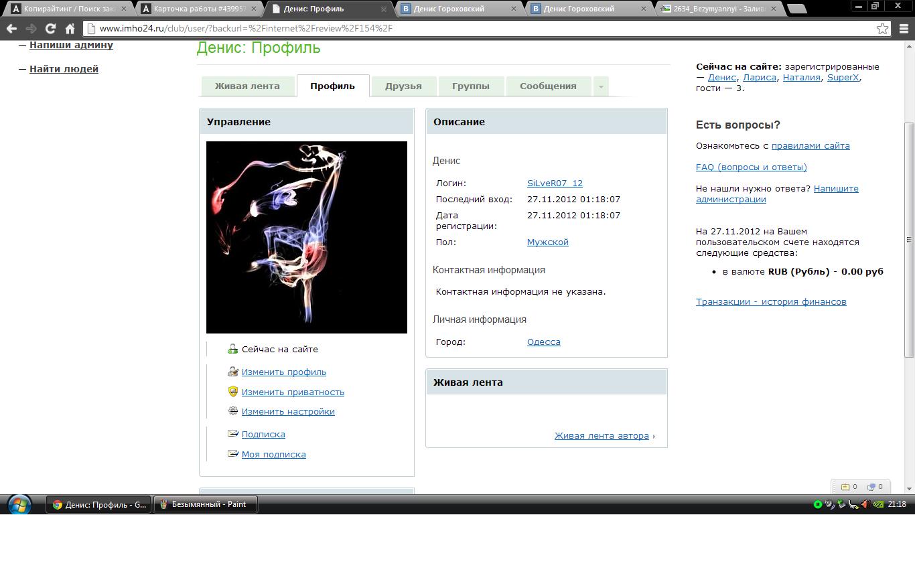This screenshot has width=915, height=588.
Task: Open the "Друзья" tab
Action: pyautogui.click(x=403, y=86)
